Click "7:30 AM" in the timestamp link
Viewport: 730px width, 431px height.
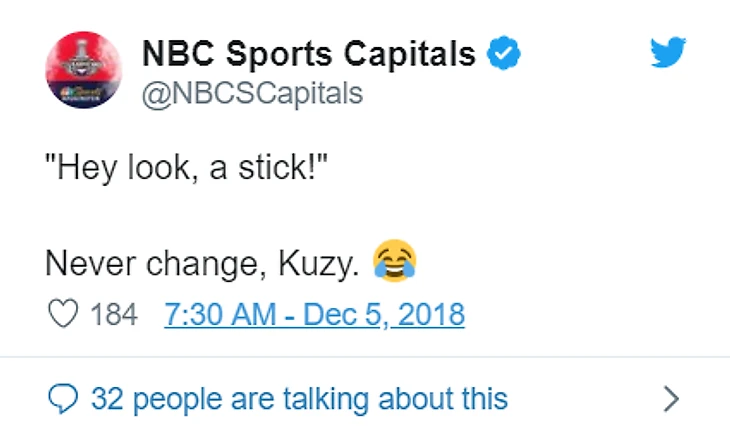220,315
